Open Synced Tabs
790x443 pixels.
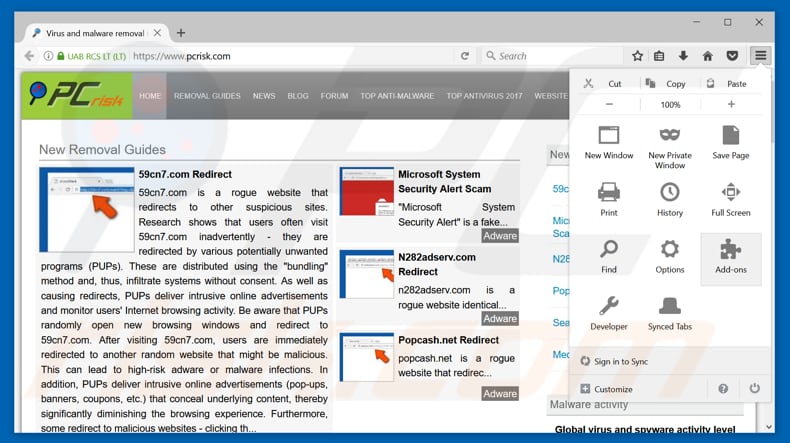(670, 313)
